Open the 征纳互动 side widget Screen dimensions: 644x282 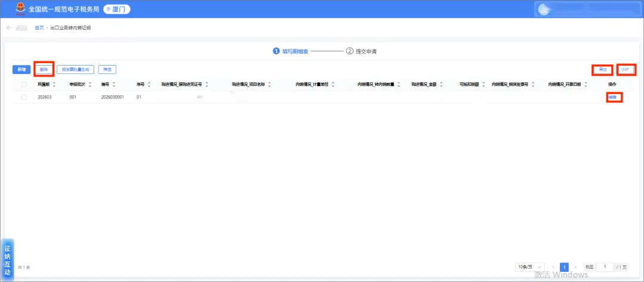click(x=7, y=259)
